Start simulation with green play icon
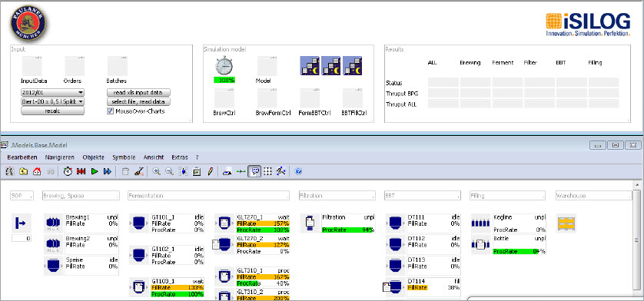 (x=95, y=172)
